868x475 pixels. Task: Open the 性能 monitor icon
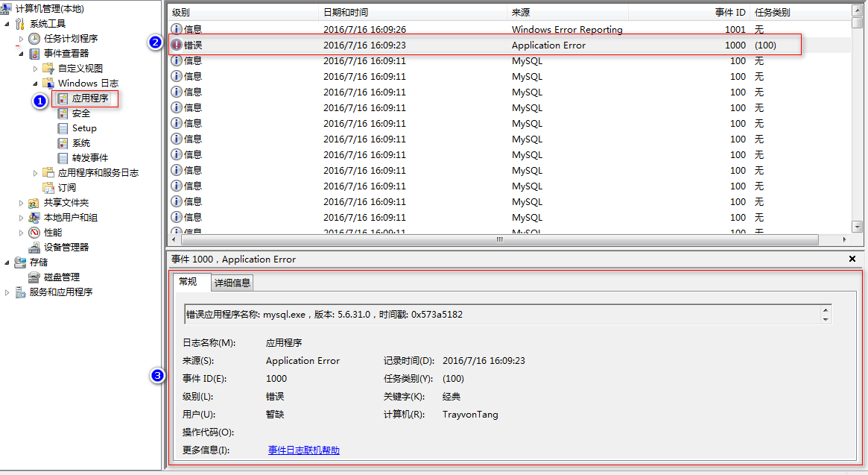tap(34, 232)
